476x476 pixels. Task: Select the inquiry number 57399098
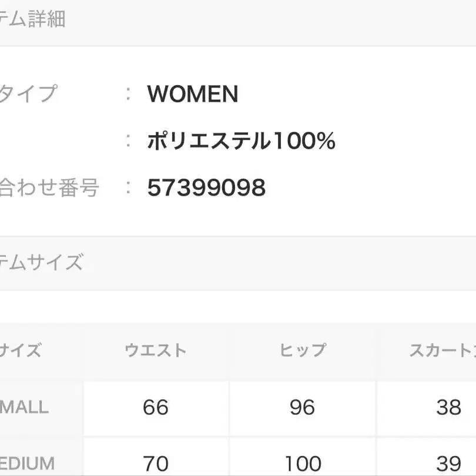click(x=206, y=188)
